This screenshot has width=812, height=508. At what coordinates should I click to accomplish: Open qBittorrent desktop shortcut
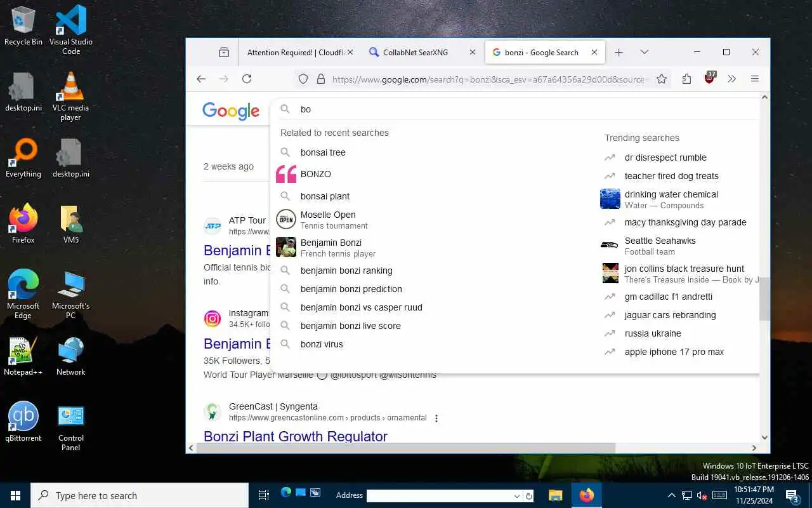pos(23,422)
